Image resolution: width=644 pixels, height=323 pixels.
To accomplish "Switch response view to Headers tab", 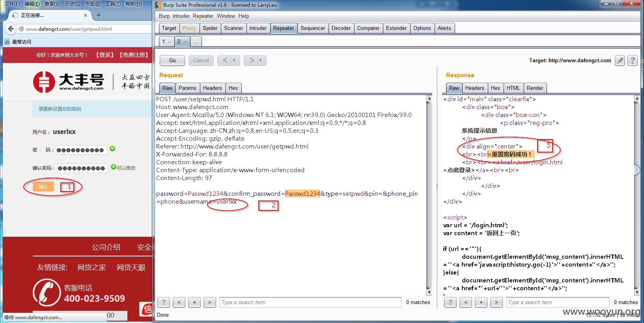I will 474,88.
